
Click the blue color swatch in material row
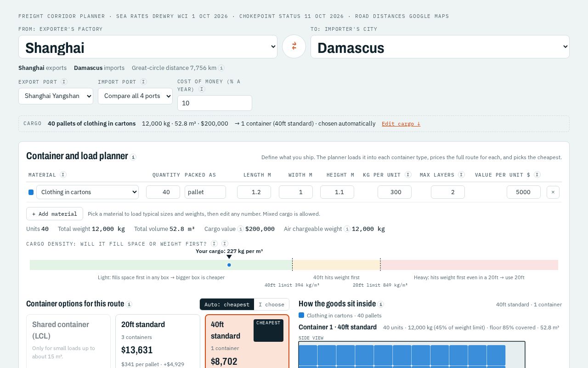coord(31,192)
